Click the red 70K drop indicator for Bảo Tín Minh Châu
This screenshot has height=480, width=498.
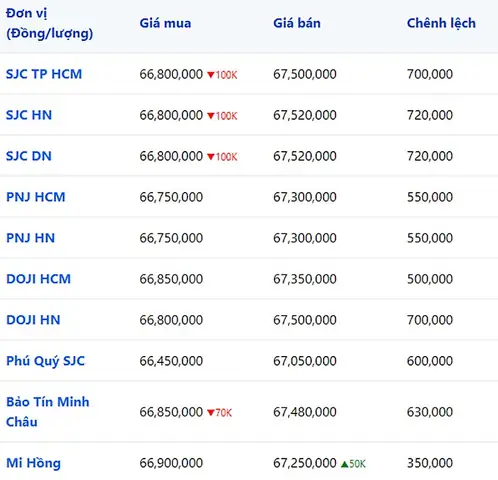point(220,413)
